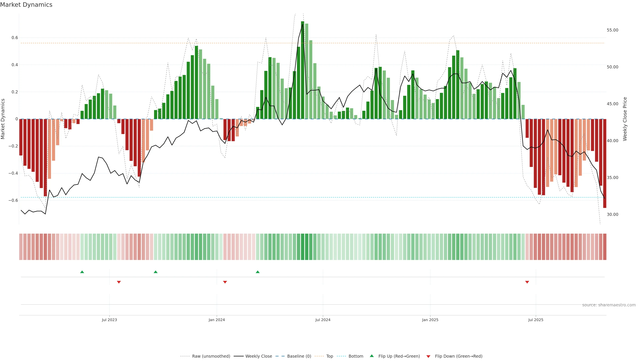This screenshot has height=362, width=644.
Task: Click the red Flip Down marker after Jan 2024
Action: pyautogui.click(x=225, y=282)
